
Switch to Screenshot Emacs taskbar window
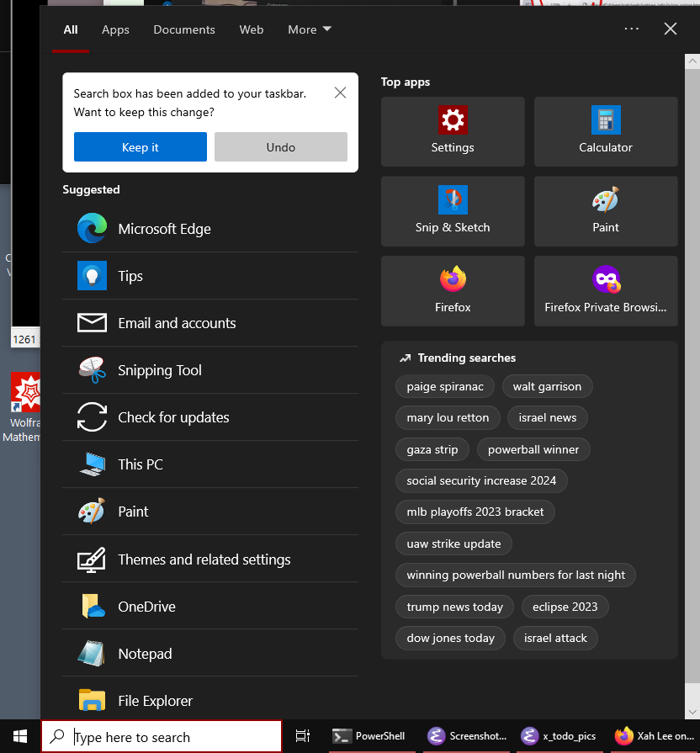pos(467,736)
